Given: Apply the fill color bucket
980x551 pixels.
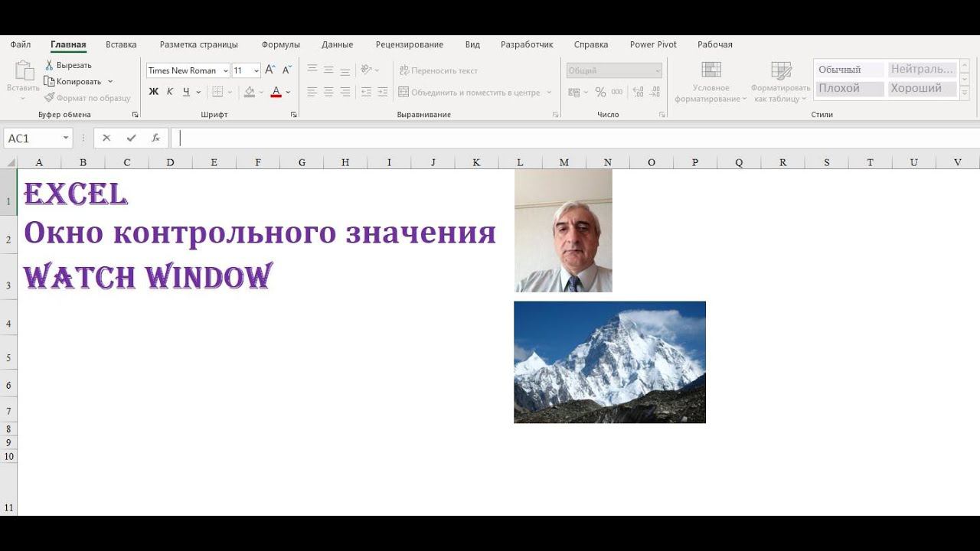Looking at the screenshot, I should [250, 92].
